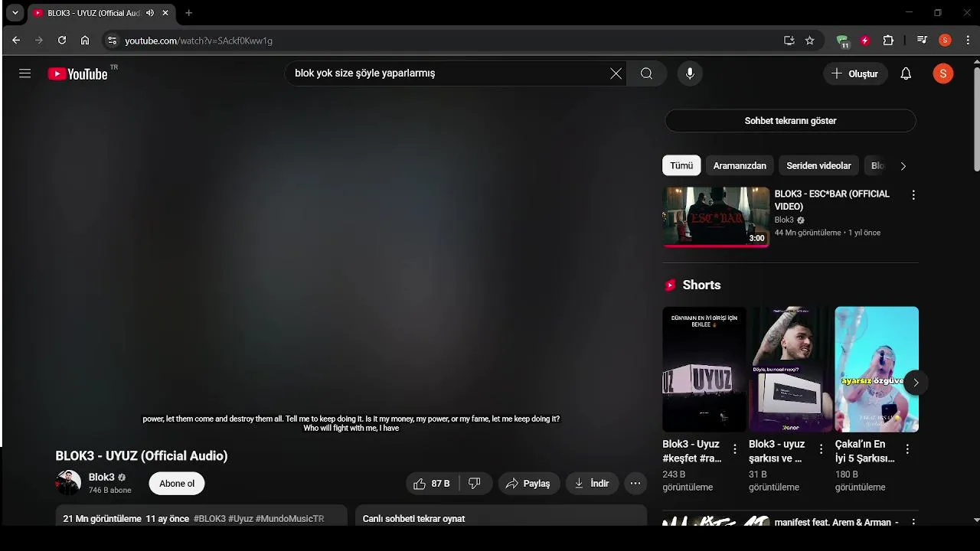Select the Aramanızdan filter chip
Viewport: 980px width, 551px height.
(x=740, y=165)
